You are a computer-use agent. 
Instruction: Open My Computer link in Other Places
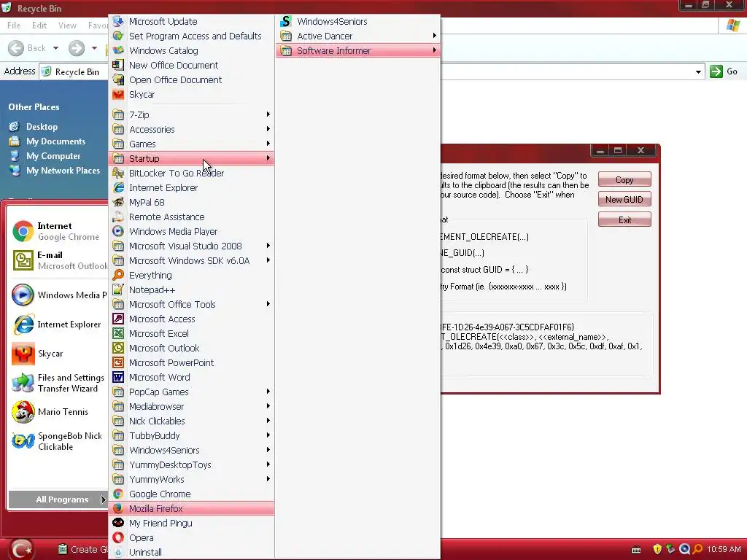[x=53, y=156]
